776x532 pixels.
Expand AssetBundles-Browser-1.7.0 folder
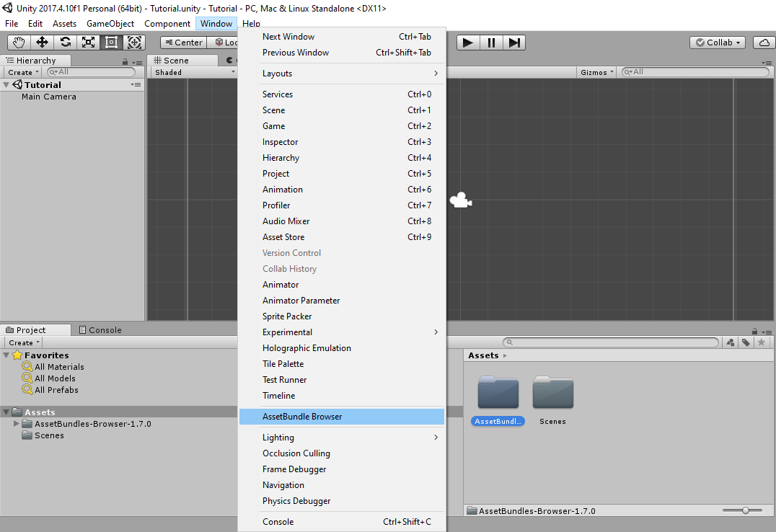17,424
